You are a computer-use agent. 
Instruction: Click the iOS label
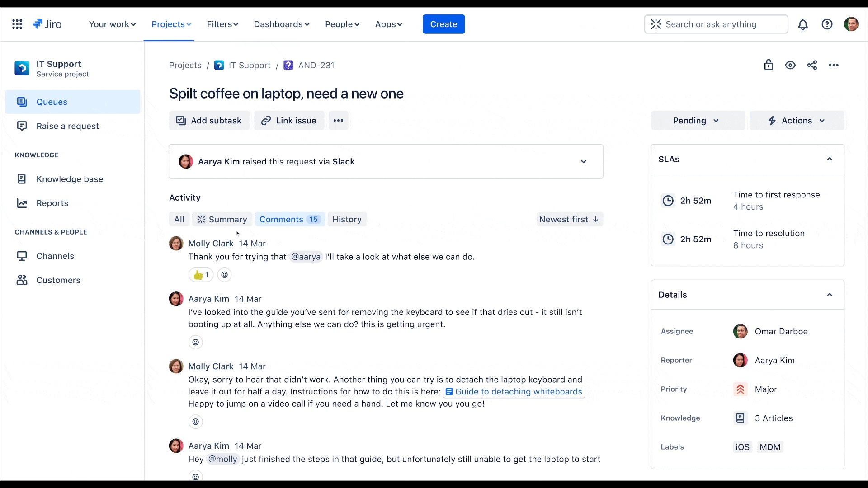[x=742, y=447]
